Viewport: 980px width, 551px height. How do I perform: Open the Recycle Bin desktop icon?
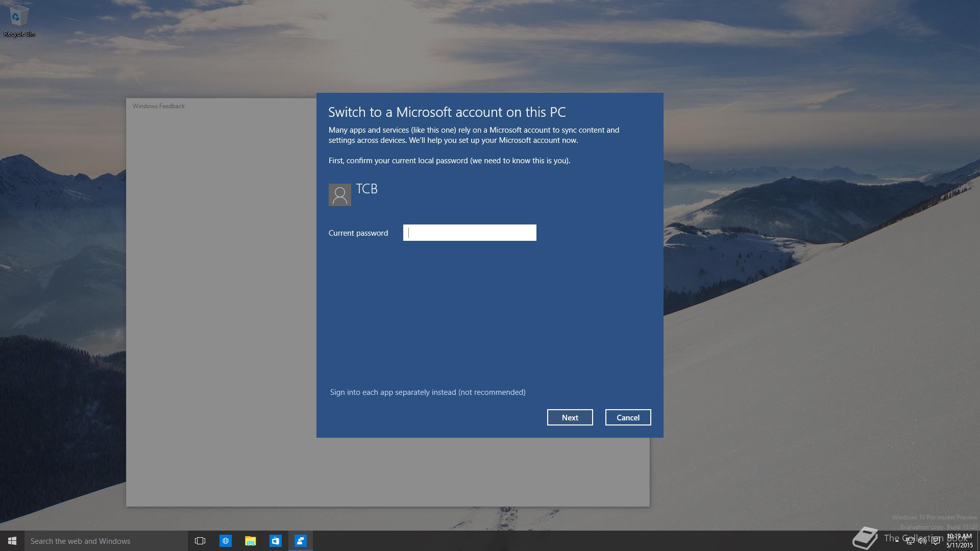[19, 21]
